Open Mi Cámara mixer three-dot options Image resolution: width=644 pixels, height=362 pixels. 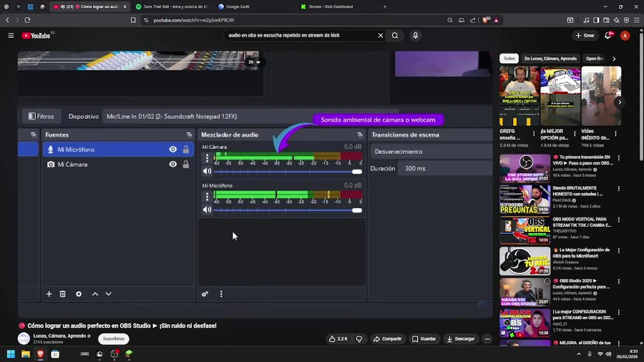pyautogui.click(x=207, y=158)
